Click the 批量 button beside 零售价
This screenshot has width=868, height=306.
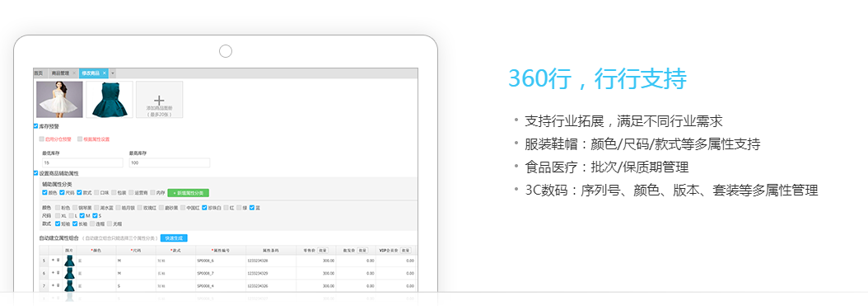(x=323, y=250)
